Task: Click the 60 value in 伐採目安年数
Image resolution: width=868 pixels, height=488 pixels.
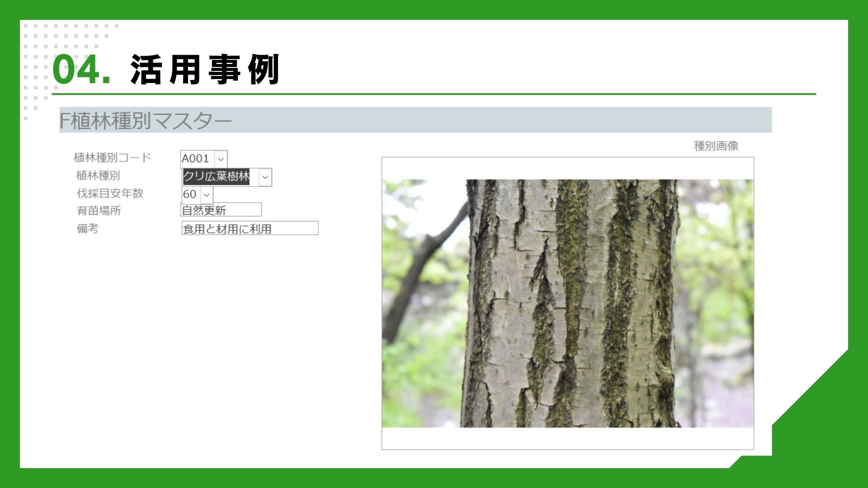Action: click(x=189, y=194)
